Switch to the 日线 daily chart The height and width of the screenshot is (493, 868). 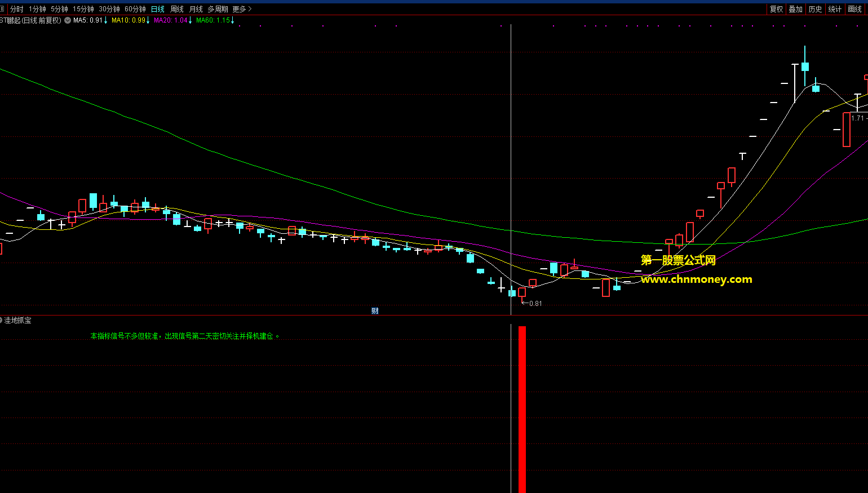[x=158, y=9]
